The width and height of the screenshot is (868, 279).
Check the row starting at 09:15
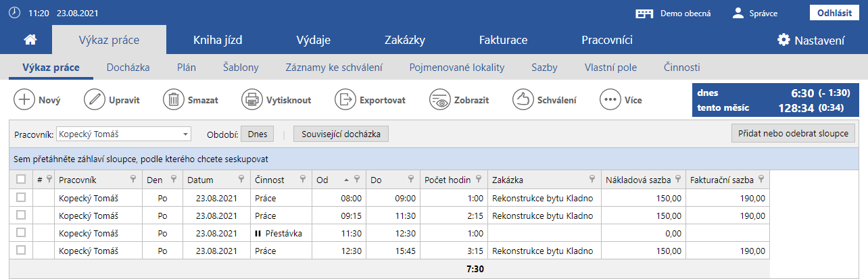click(21, 215)
